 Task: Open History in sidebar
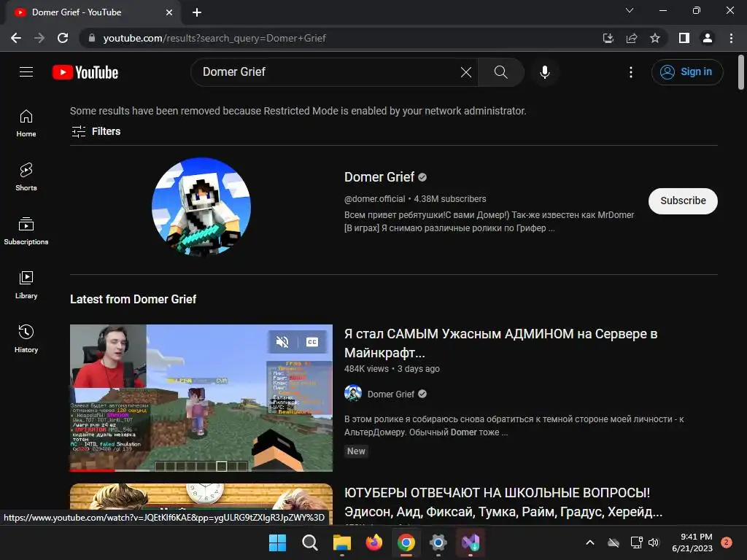point(26,338)
